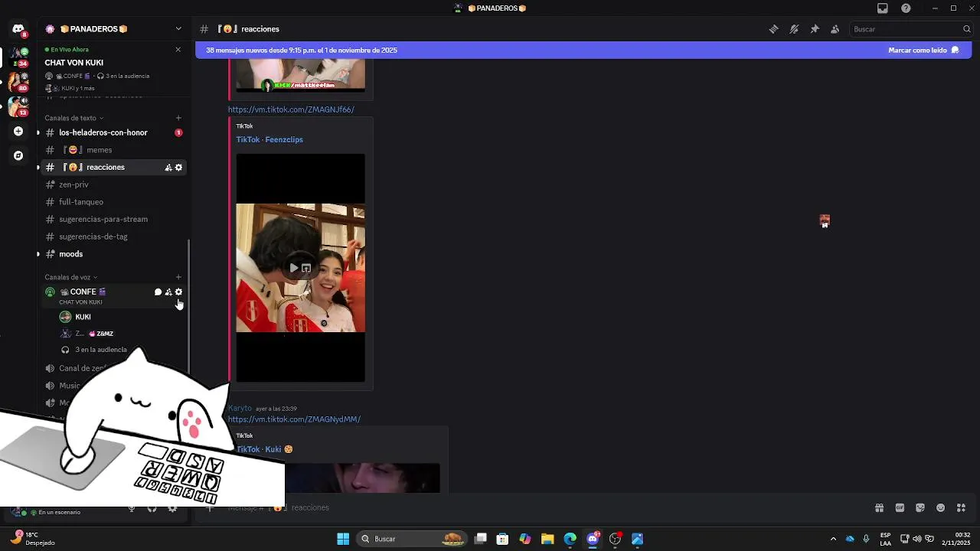Show pinned messages pin icon
Viewport: 980px width, 551px height.
[815, 29]
